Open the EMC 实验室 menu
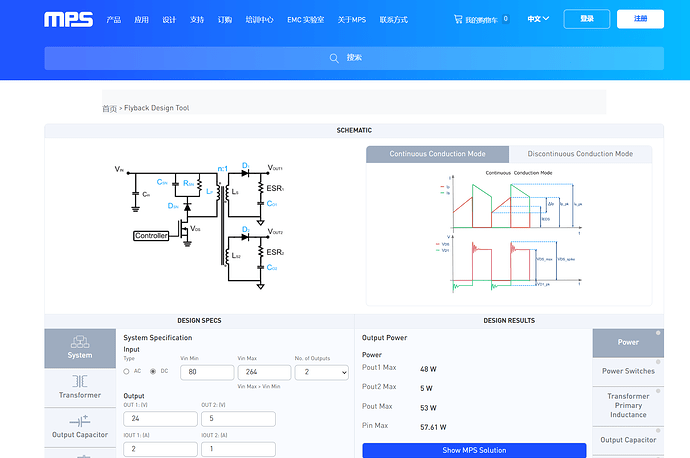 coord(305,20)
